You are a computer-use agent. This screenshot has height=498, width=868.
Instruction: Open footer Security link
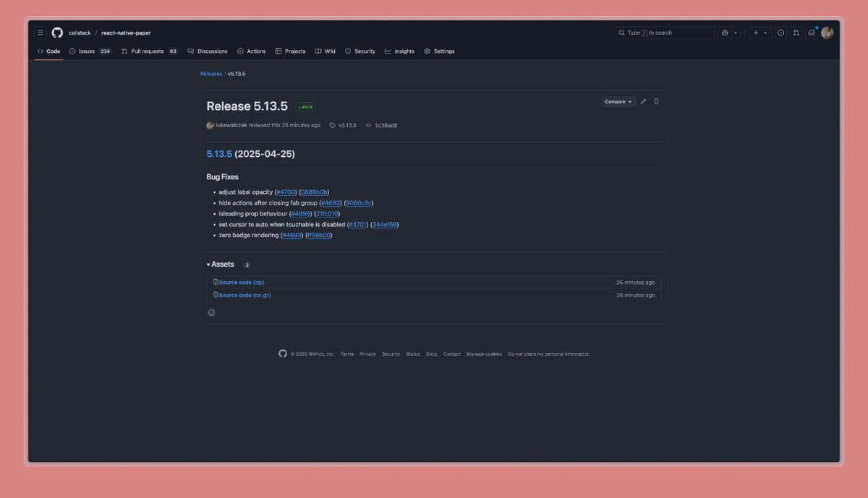(x=391, y=354)
